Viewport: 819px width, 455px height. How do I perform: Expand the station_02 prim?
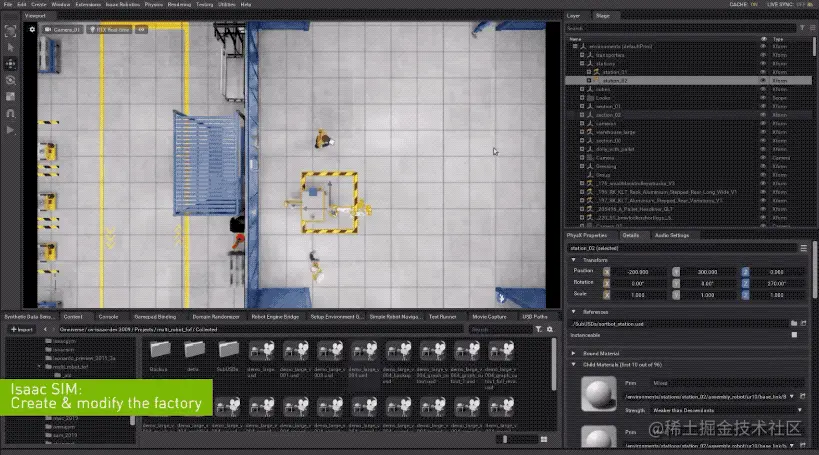click(x=589, y=81)
